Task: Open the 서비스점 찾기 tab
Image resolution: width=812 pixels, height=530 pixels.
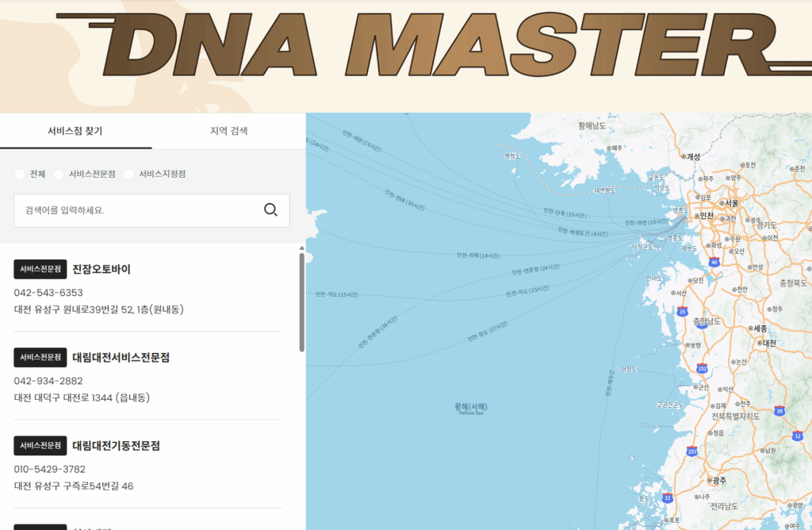Action: point(75,131)
